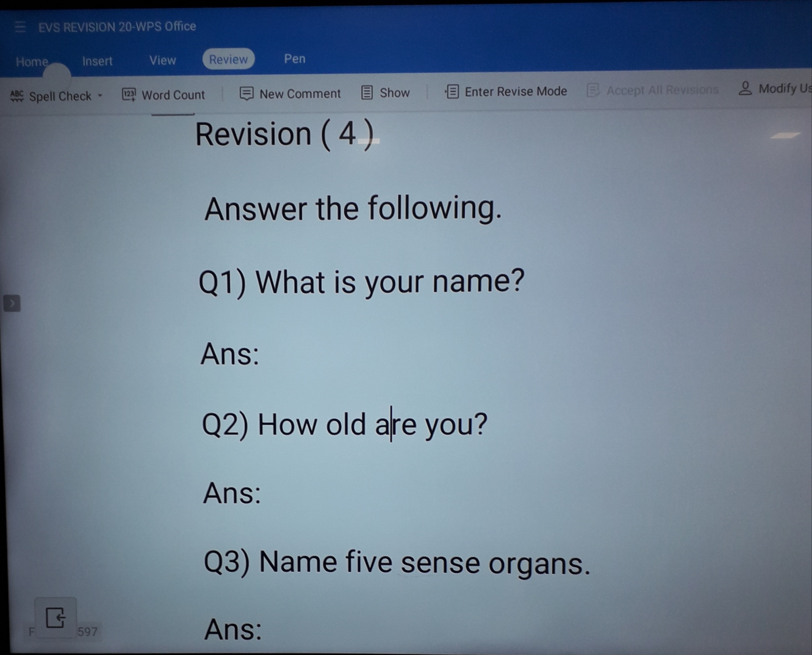Enter Revise Mode via its label
Viewport: 812px width, 655px height.
tap(516, 91)
